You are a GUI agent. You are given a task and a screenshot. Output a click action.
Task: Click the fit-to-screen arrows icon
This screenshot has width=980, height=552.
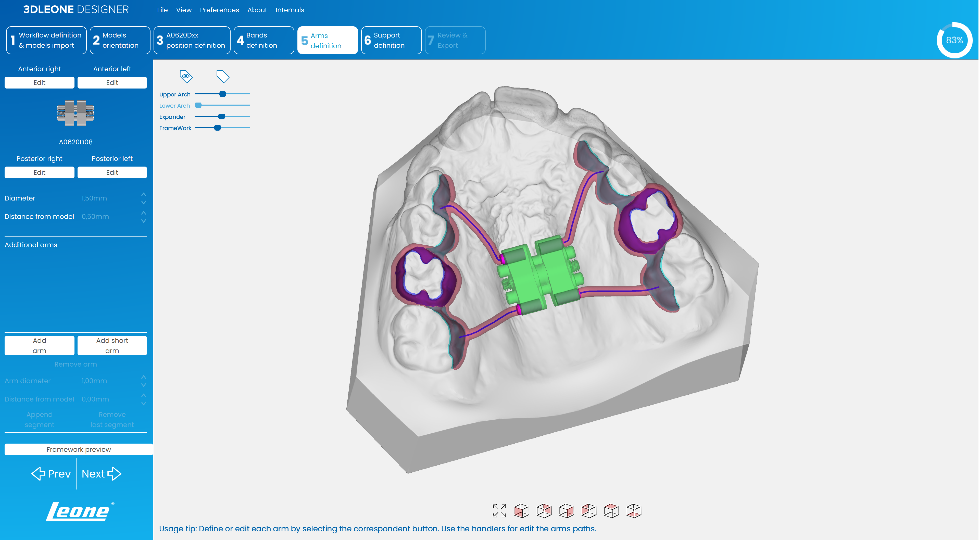click(499, 510)
